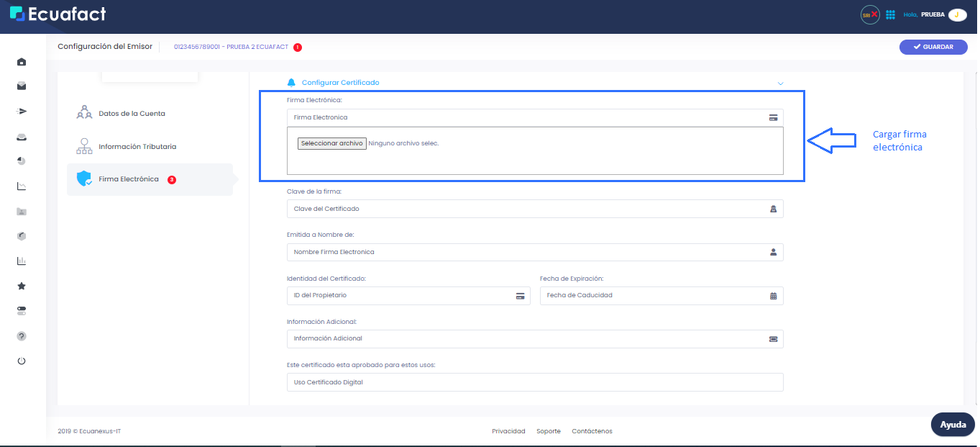This screenshot has height=447, width=980.
Task: Select the line chart statistics icon
Action: (x=21, y=186)
